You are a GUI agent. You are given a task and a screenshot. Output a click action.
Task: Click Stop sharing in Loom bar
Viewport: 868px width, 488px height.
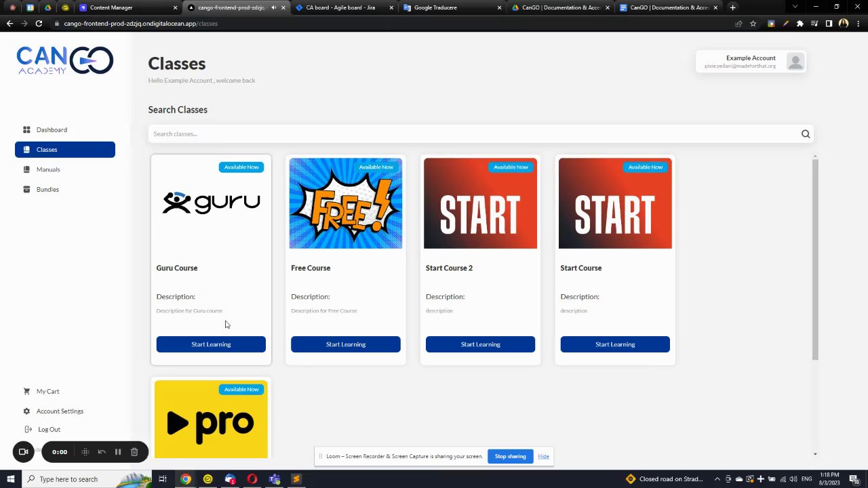510,456
